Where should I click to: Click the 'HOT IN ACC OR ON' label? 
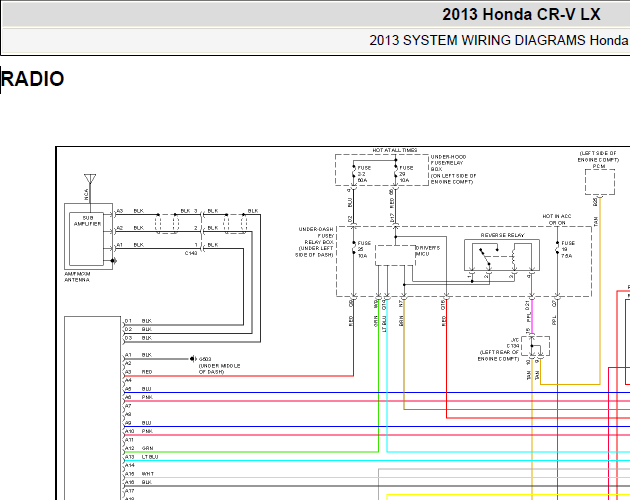click(557, 219)
